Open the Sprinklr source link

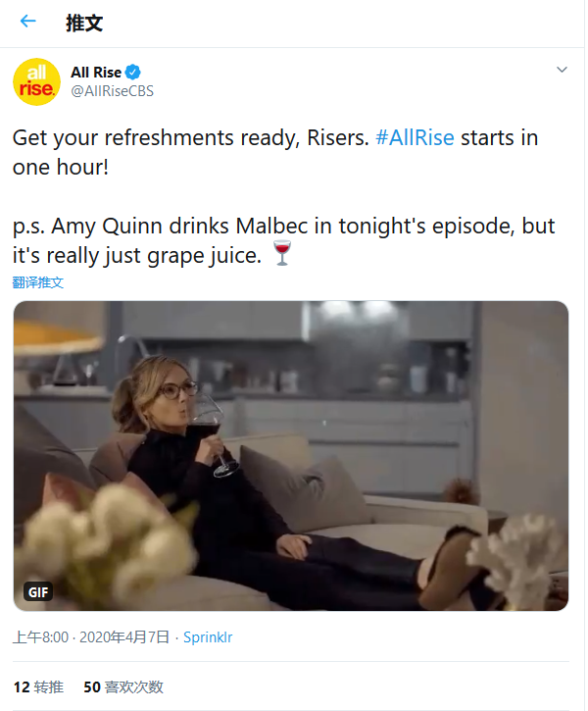(x=208, y=637)
